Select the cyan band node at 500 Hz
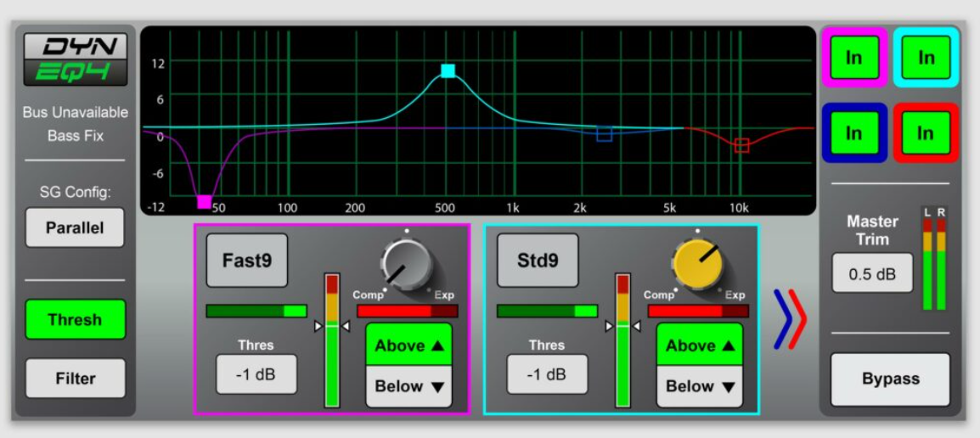The height and width of the screenshot is (438, 980). coord(448,70)
